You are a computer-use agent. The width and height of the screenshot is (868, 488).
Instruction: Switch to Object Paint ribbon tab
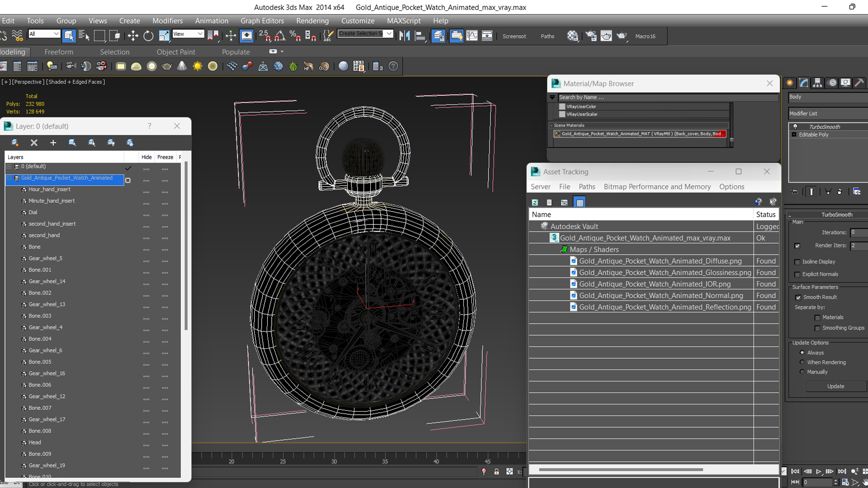point(176,52)
